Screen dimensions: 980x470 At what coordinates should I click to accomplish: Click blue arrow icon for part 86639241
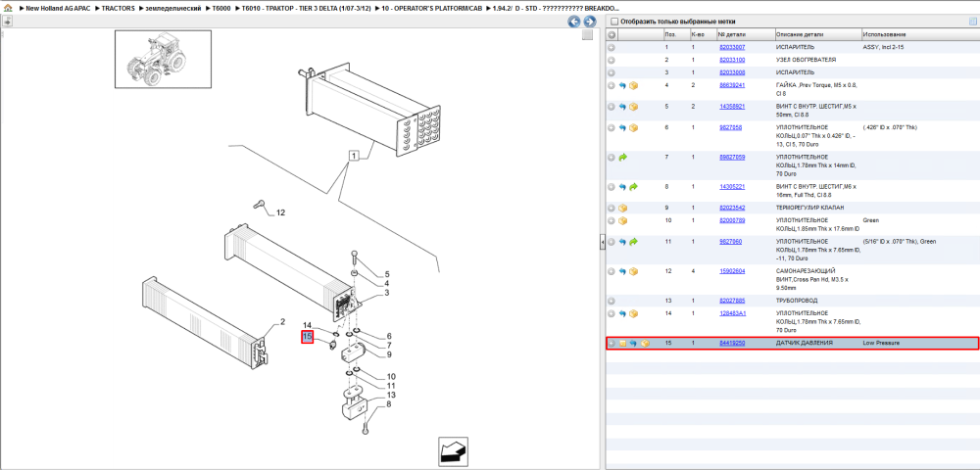pyautogui.click(x=622, y=85)
